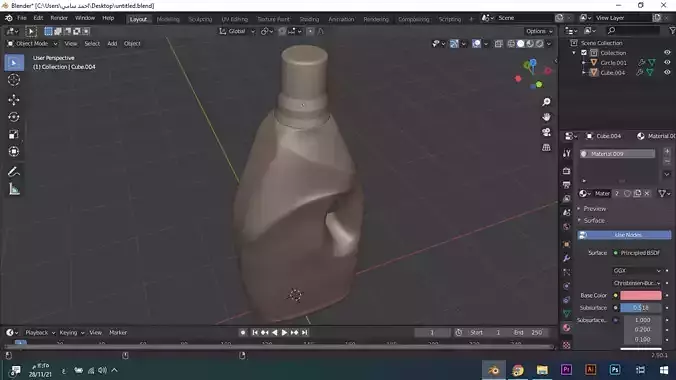Click the zoom view magnifier icon
Viewport: 676px width, 380px height.
546,102
